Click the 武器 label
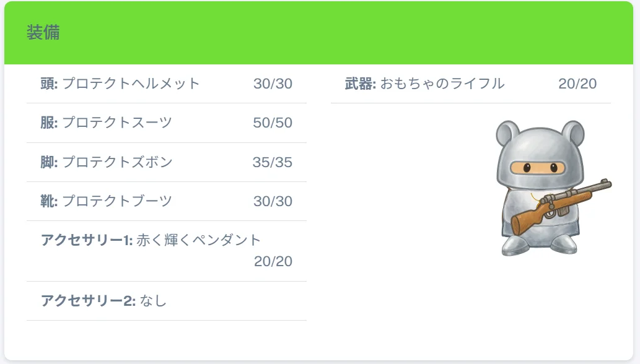The image size is (640, 364). point(361,84)
